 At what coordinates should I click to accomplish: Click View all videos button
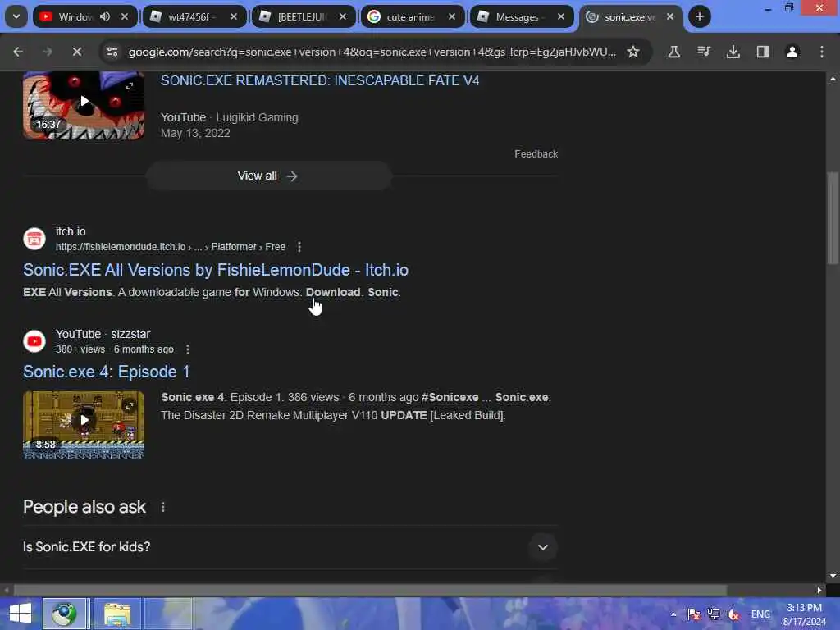click(x=268, y=176)
